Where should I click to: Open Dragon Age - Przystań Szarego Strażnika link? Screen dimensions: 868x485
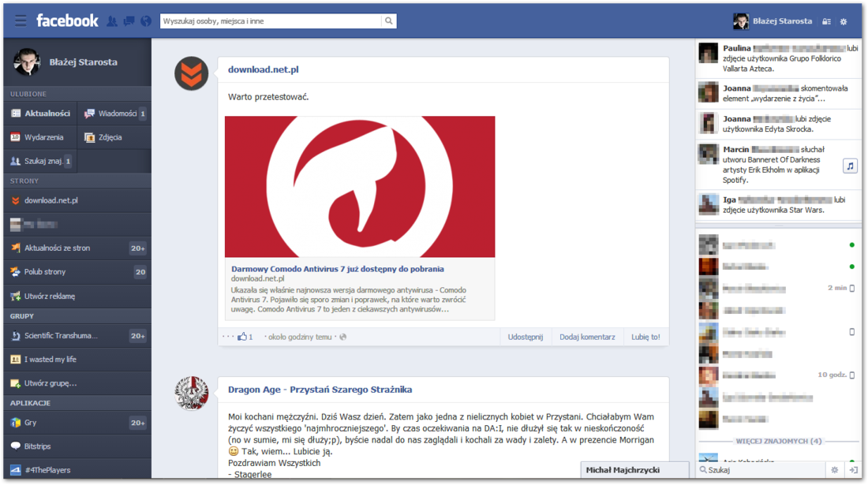point(320,390)
